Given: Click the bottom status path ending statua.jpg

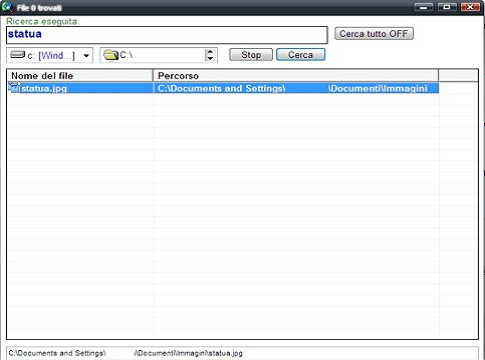Looking at the screenshot, I should (x=125, y=353).
